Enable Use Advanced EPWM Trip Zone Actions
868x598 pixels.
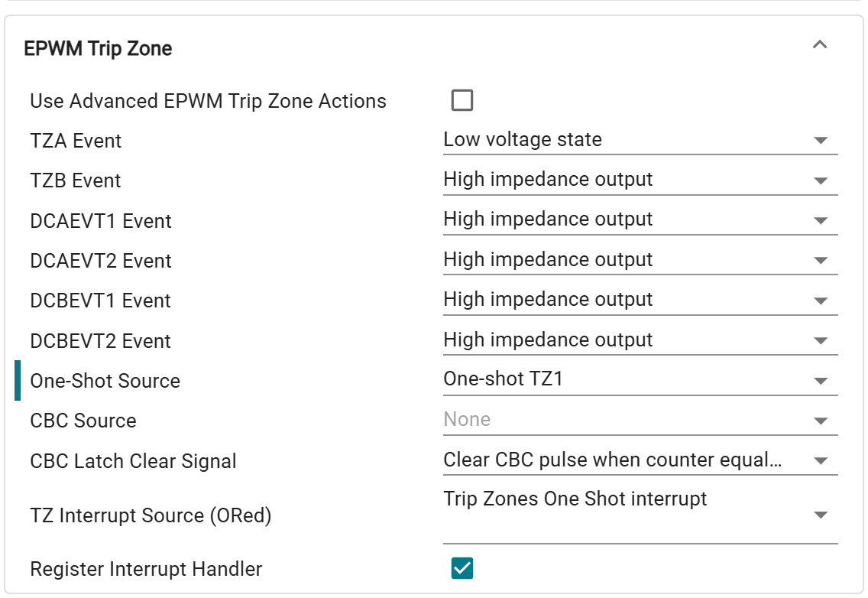pyautogui.click(x=462, y=100)
